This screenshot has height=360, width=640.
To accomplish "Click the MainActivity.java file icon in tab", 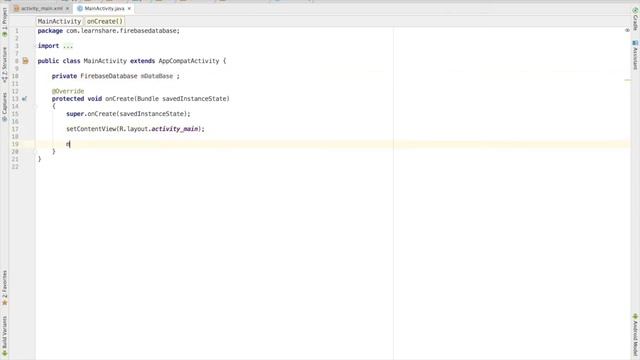I will 80,8.
